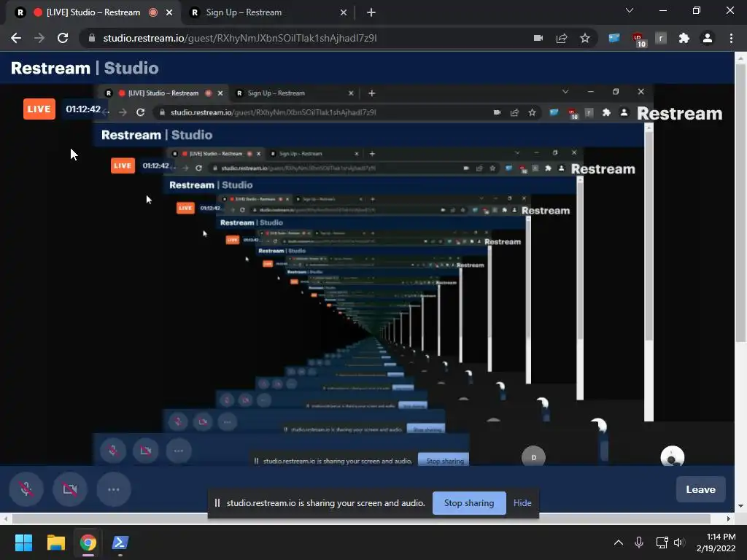Open the more options ellipsis button

[113, 489]
